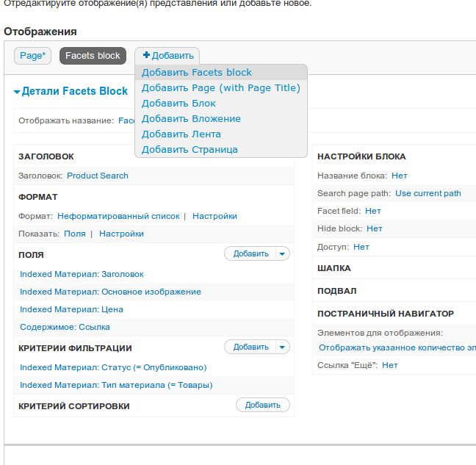This screenshot has width=476, height=465.
Task: Switch to the Page* display tab
Action: (32, 56)
